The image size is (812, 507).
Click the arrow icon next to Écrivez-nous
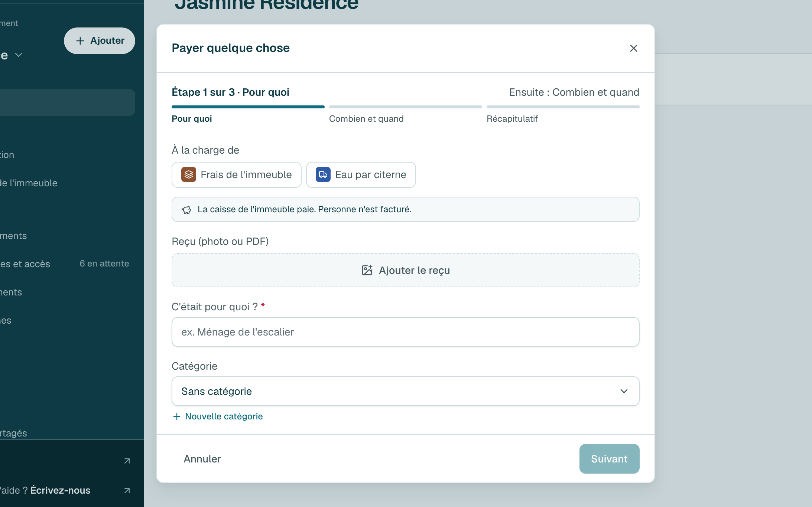click(127, 491)
